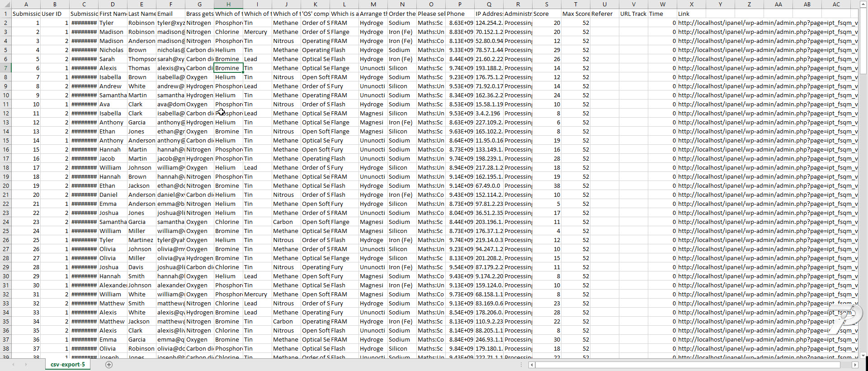Viewport: 868px width, 371px height.
Task: Select the column AC header
Action: tap(836, 5)
